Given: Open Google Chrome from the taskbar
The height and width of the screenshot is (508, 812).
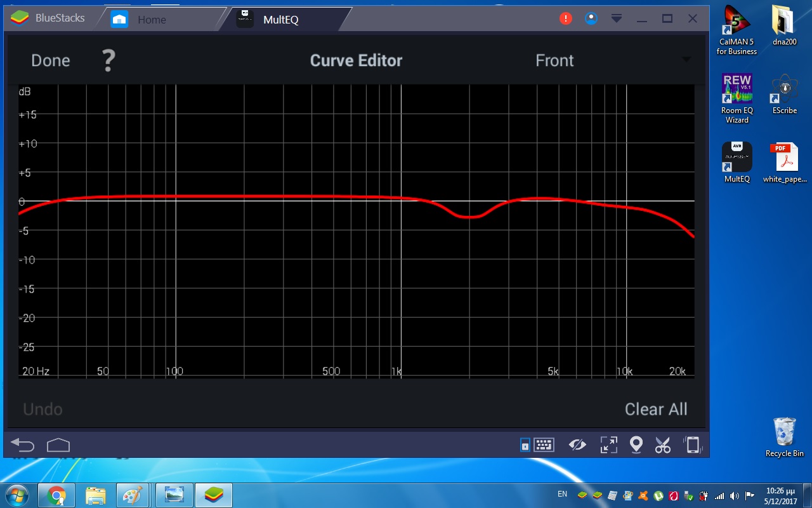Looking at the screenshot, I should (x=56, y=495).
